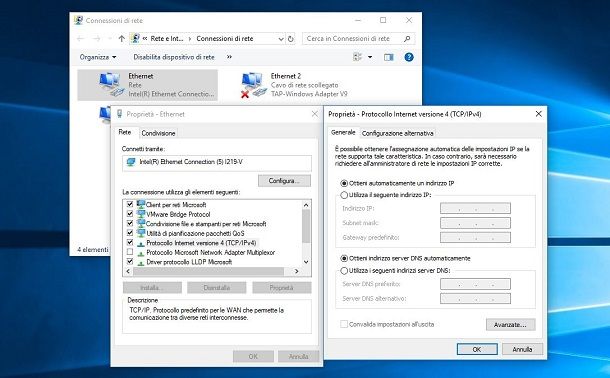Click the Proprietà button in Ethernet dialog

tap(282, 288)
